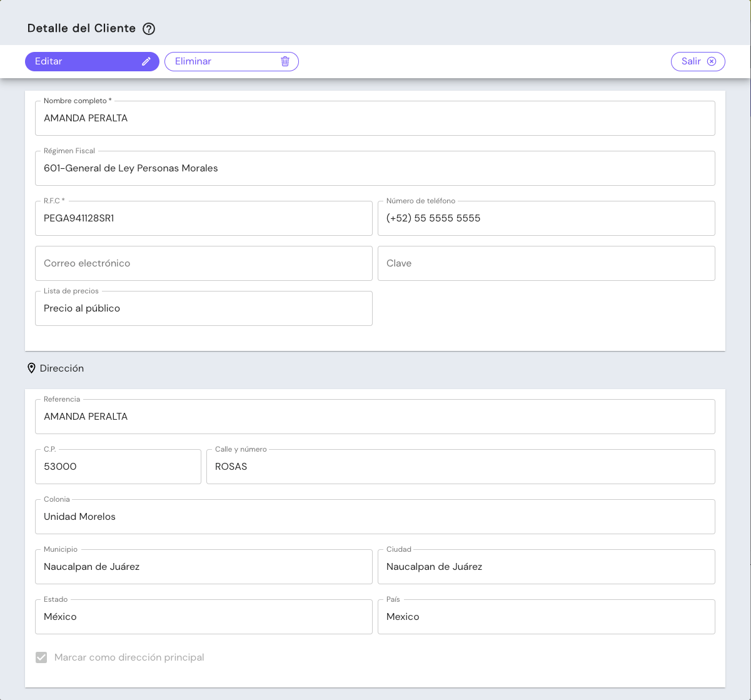The width and height of the screenshot is (751, 700).
Task: Toggle the Marcar como dirección principal checkbox
Action: [41, 657]
